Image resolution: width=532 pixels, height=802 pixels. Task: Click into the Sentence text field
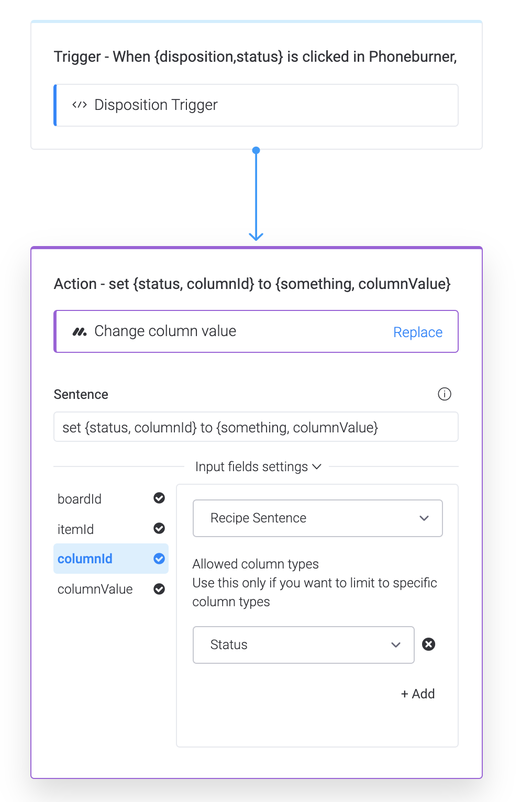[x=256, y=427]
